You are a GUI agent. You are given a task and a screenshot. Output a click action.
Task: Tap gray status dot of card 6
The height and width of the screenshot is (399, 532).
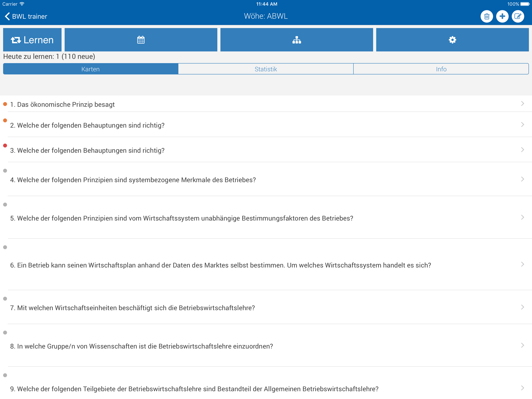pos(5,247)
